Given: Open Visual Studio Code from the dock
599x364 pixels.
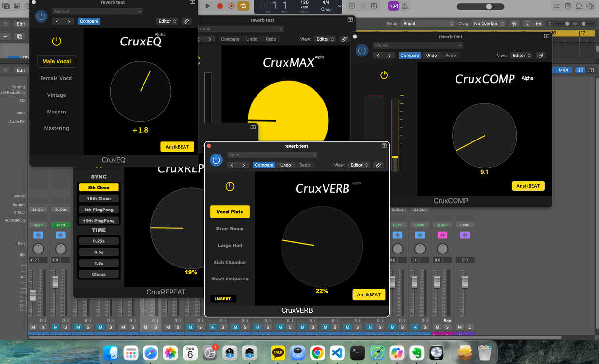Looking at the screenshot, I should pos(337,352).
